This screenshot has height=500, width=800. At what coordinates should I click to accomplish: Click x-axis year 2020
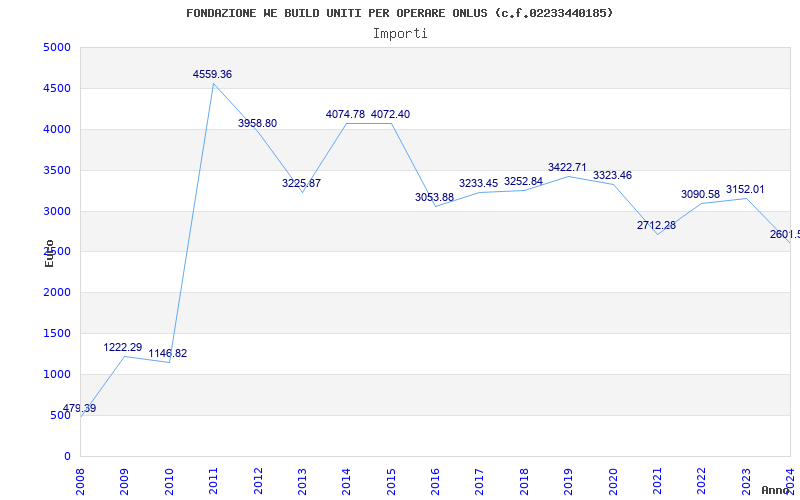613,481
